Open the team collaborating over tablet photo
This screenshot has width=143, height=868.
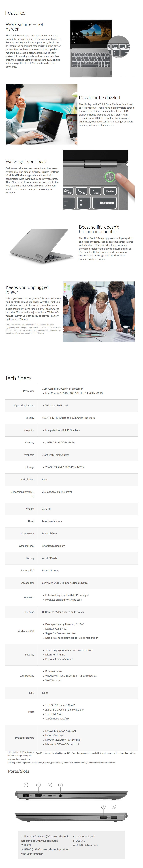point(99,312)
